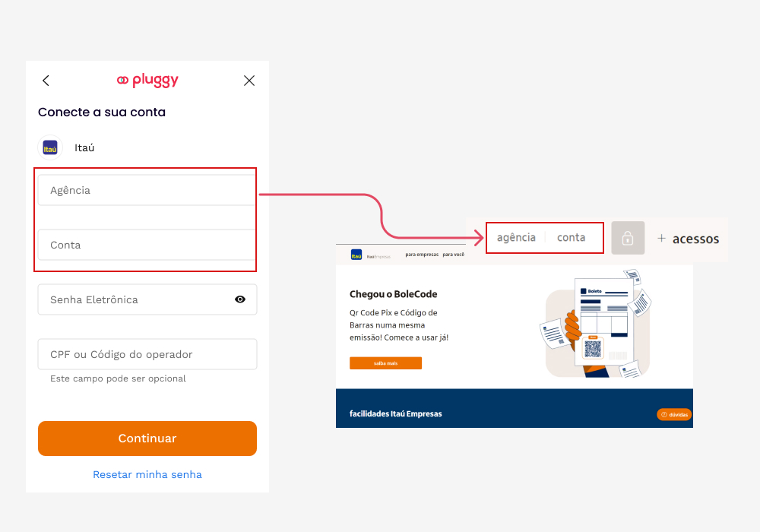
Task: Open the para empresas tab
Action: point(422,255)
